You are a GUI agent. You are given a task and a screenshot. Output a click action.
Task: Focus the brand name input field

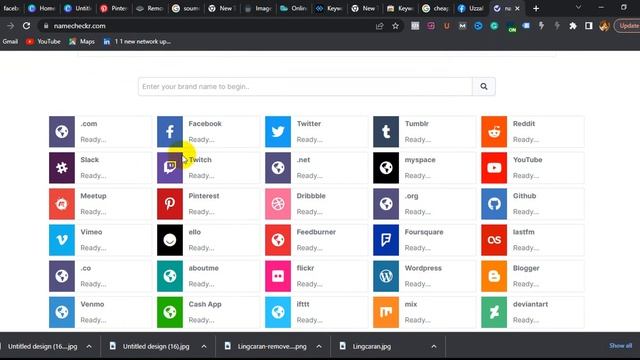coord(305,87)
